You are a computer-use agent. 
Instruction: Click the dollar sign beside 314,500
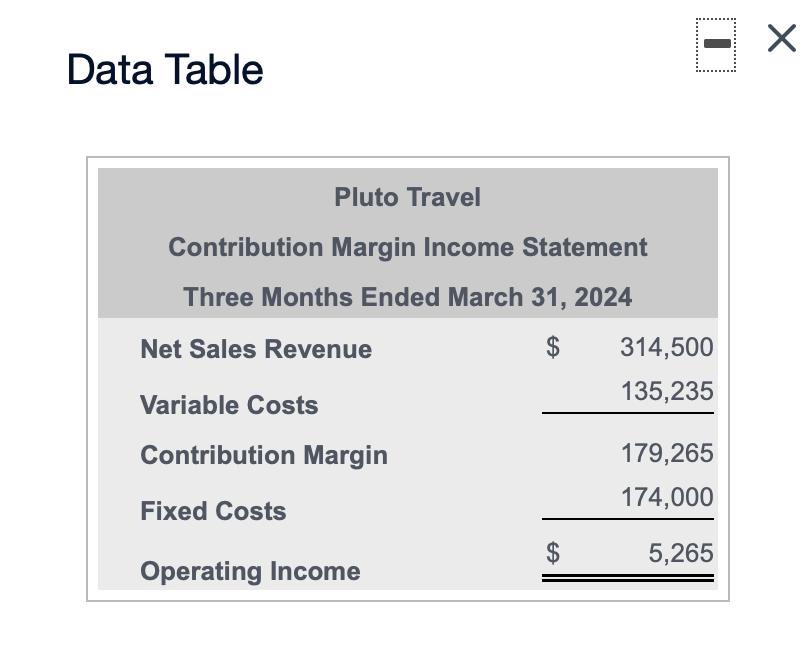pyautogui.click(x=551, y=347)
